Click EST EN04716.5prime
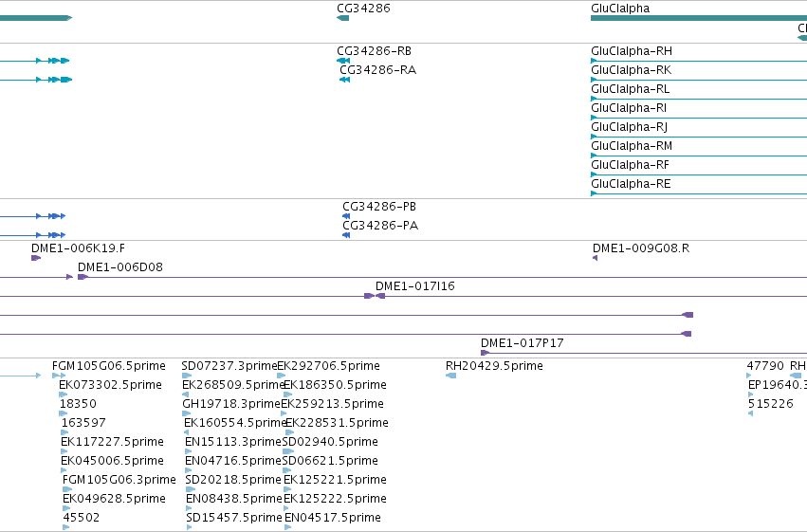This screenshot has height=532, width=807. tap(233, 461)
